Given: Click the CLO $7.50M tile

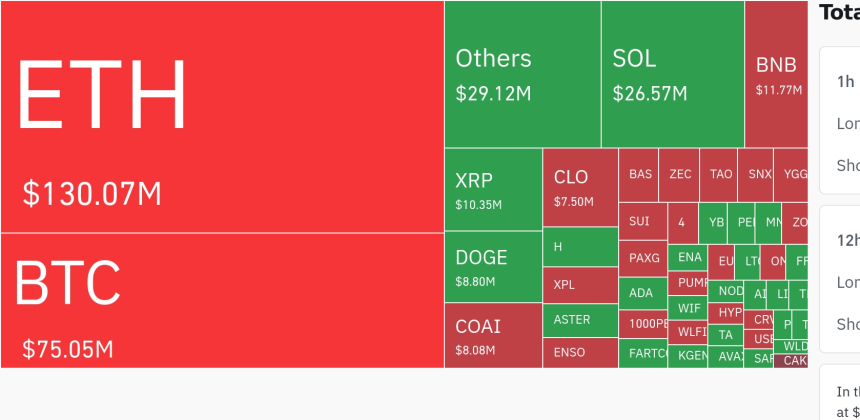Looking at the screenshot, I should [580, 187].
